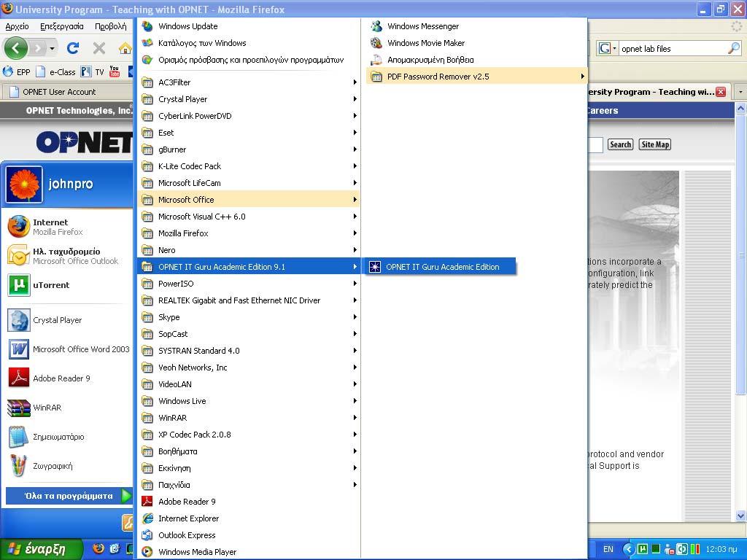Click the page scrollbar down arrow

(x=740, y=516)
